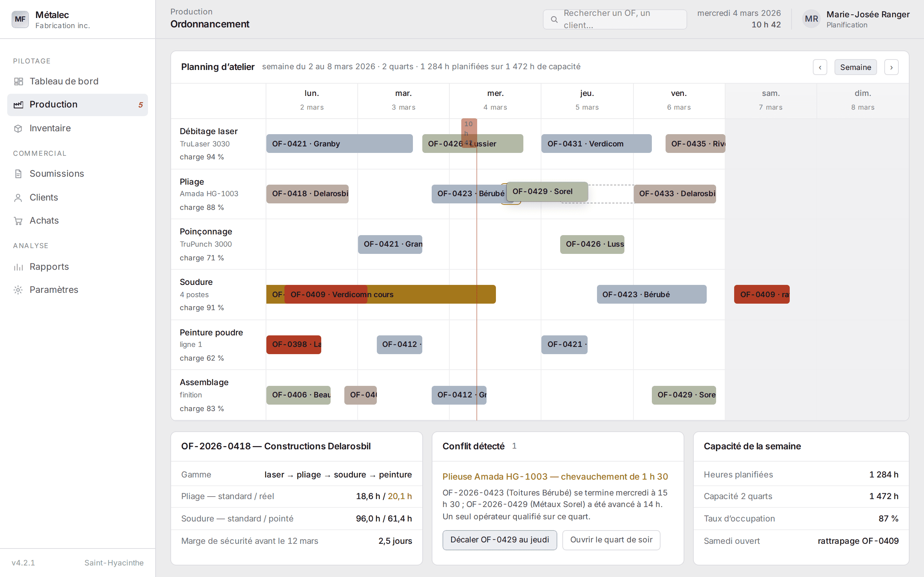Open the MR user avatar menu
924x577 pixels.
(x=811, y=19)
